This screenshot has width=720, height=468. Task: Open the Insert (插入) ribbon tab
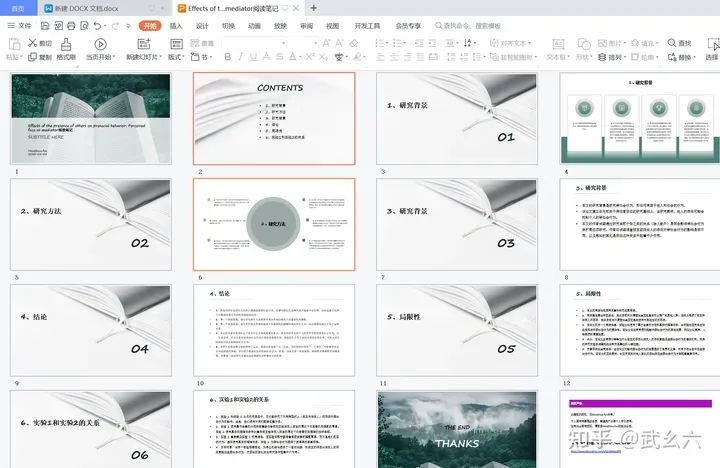click(x=176, y=25)
